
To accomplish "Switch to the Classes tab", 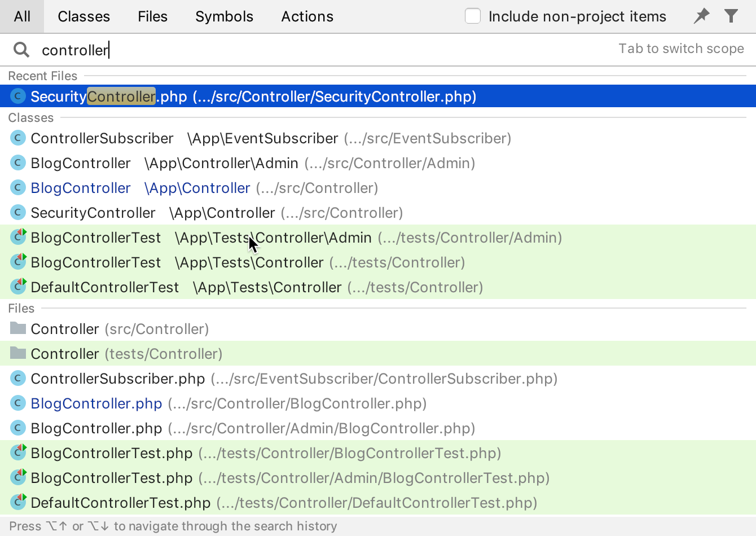I will [83, 16].
